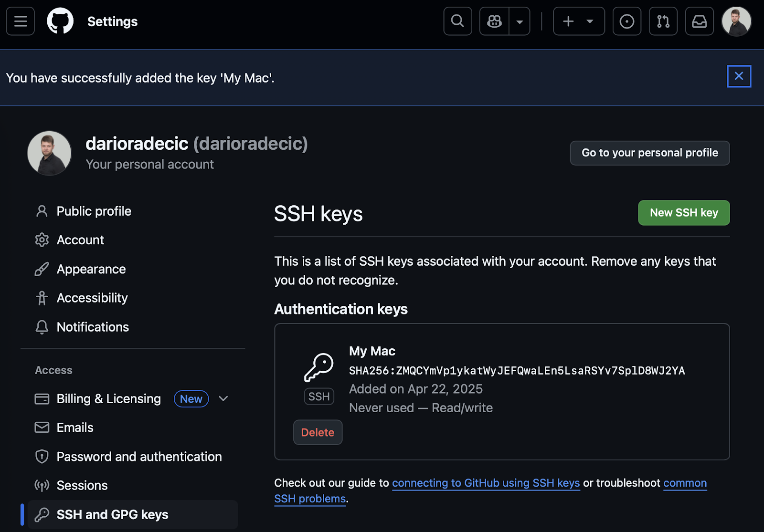Expand the create-new dropdown caret
This screenshot has width=764, height=532.
point(590,21)
